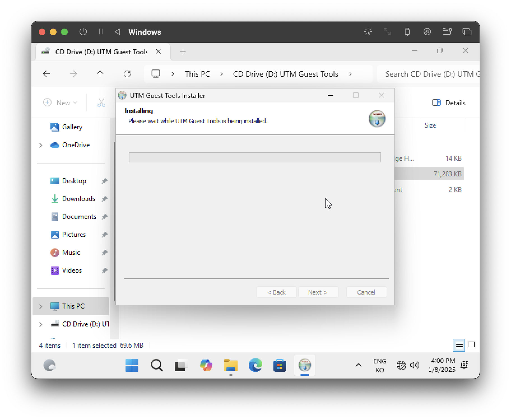Screen dimensions: 511x420
Task: Expand the CD Drive (D:) tree node
Action: coord(41,324)
